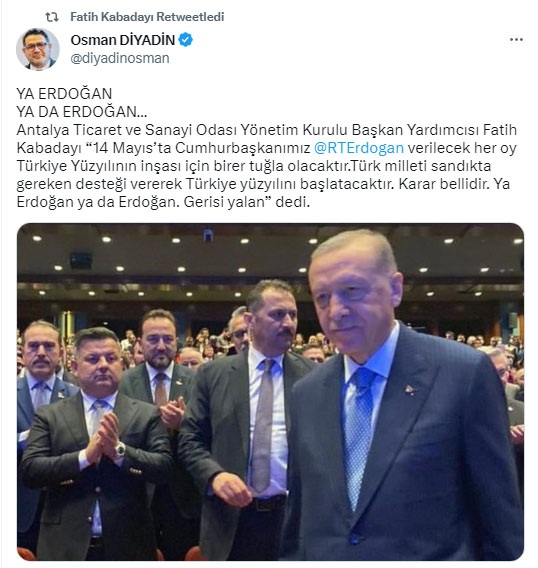
Task: Open the @diyadinosman handle
Action: (120, 58)
